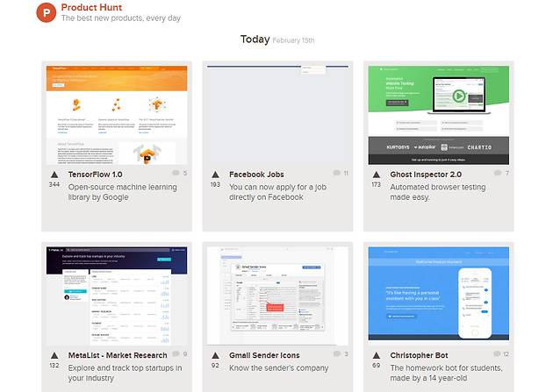Open Gmail Sender Icons comments bubble
This screenshot has width=553, height=392.
pos(337,353)
